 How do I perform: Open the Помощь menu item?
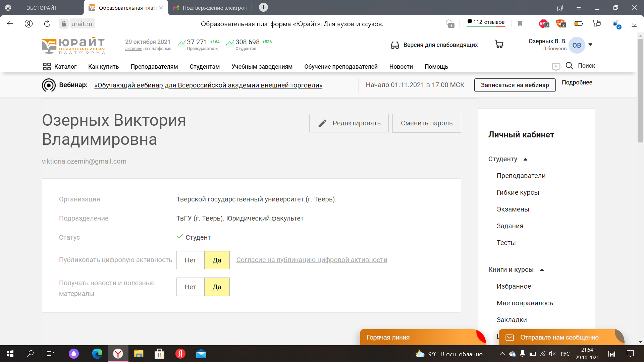436,67
